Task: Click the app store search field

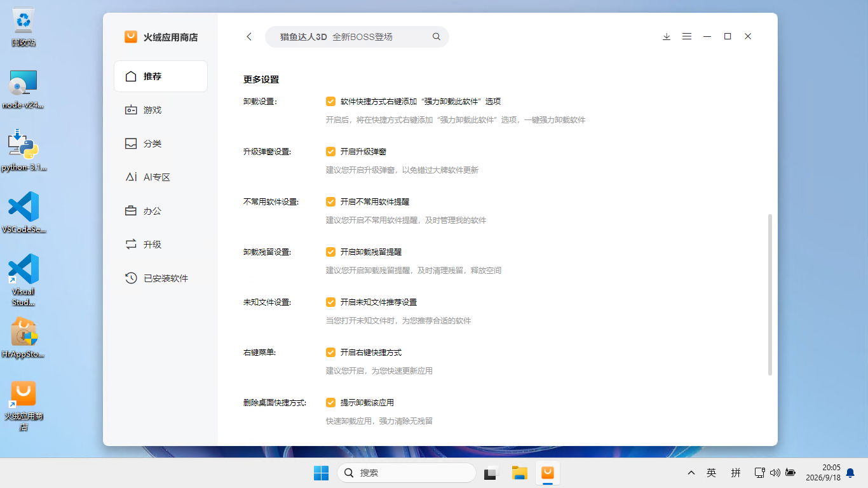Action: 357,37
